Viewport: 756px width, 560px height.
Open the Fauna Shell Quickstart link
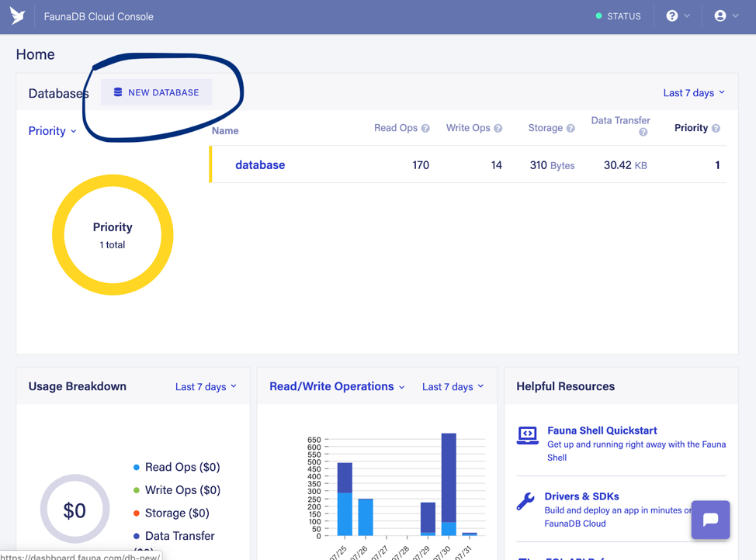tap(602, 430)
